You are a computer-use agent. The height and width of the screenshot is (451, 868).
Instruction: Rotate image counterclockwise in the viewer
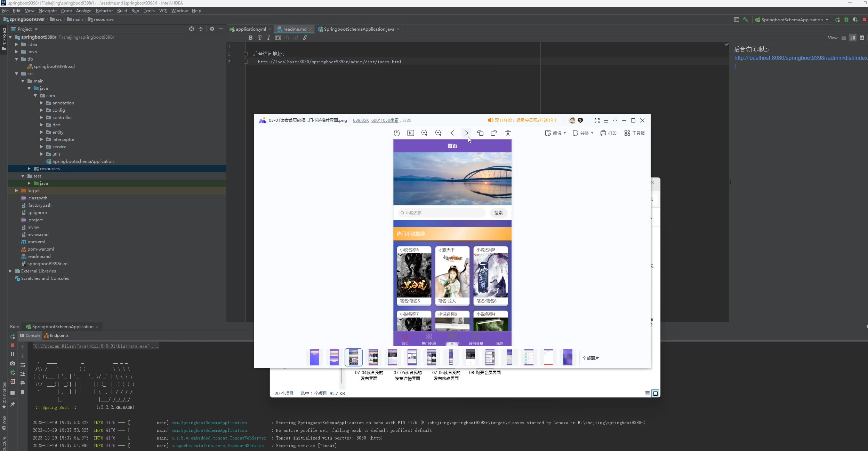coord(480,133)
